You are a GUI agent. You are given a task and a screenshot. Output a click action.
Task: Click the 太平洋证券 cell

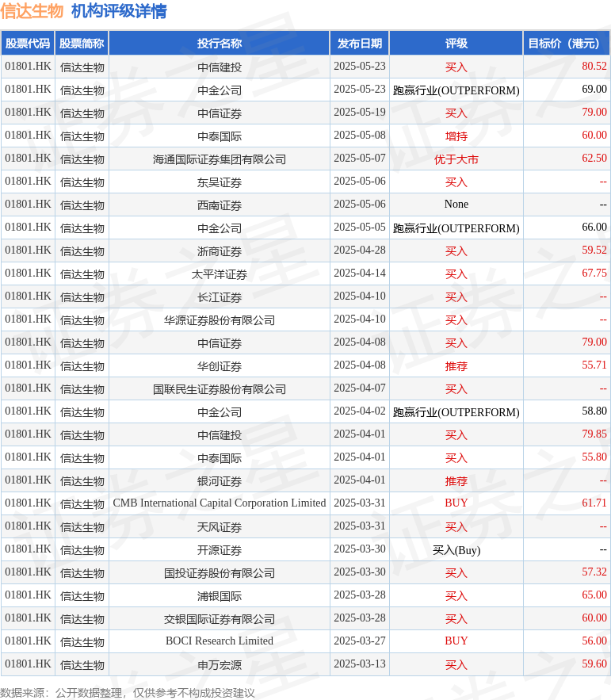coord(220,274)
